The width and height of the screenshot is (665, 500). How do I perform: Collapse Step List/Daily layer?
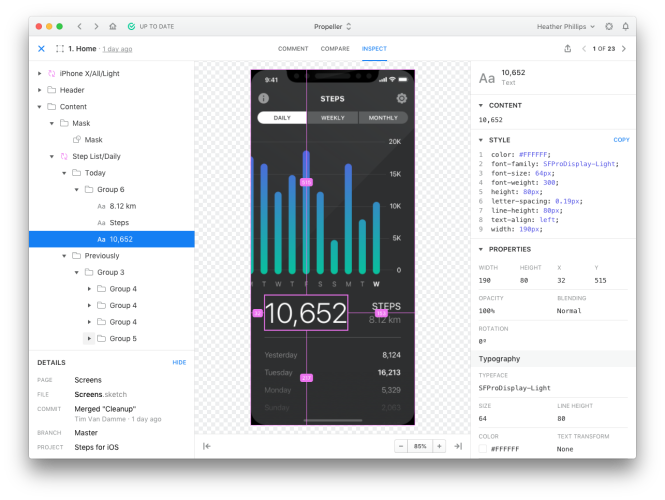click(52, 156)
